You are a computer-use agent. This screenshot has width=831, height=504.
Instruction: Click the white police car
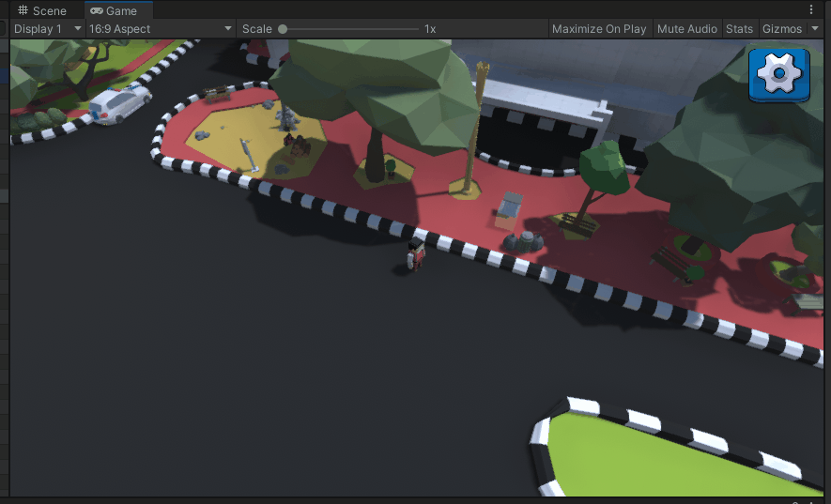(x=118, y=103)
